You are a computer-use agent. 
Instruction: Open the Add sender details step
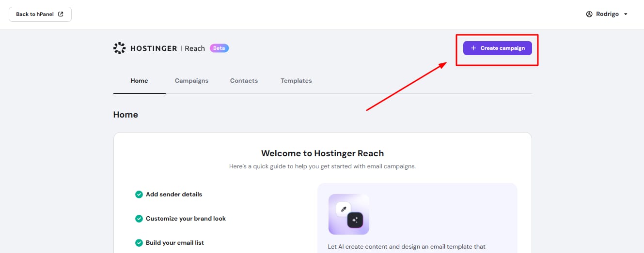point(174,194)
